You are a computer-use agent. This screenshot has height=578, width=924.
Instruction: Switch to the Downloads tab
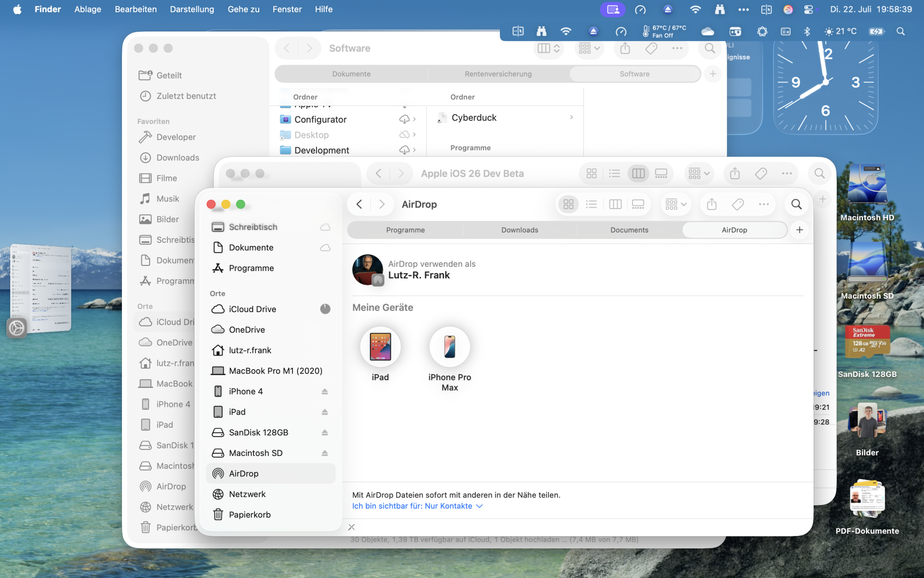(520, 230)
